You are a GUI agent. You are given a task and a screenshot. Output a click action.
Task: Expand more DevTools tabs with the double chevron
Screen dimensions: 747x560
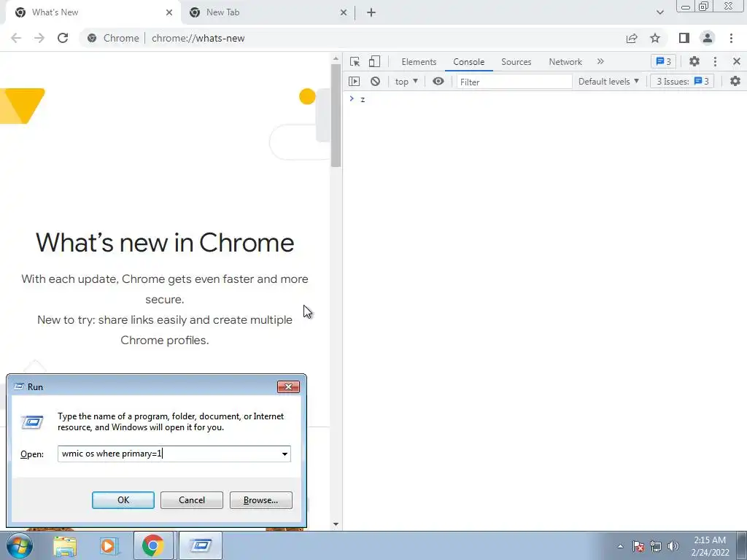(x=600, y=61)
